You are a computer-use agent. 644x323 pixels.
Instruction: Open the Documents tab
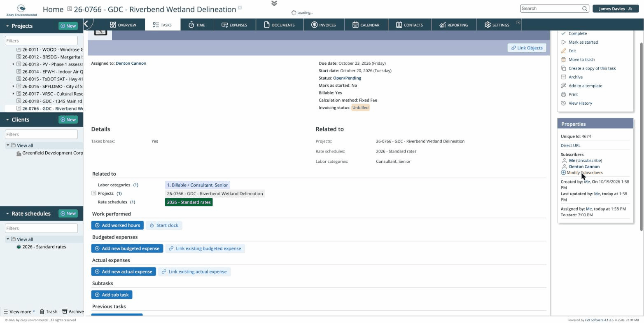(x=279, y=25)
